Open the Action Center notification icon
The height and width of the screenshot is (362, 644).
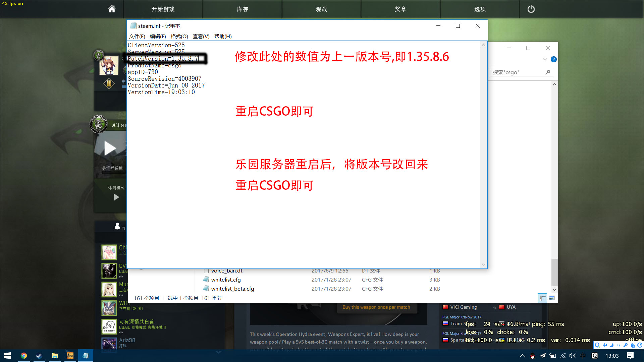630,356
